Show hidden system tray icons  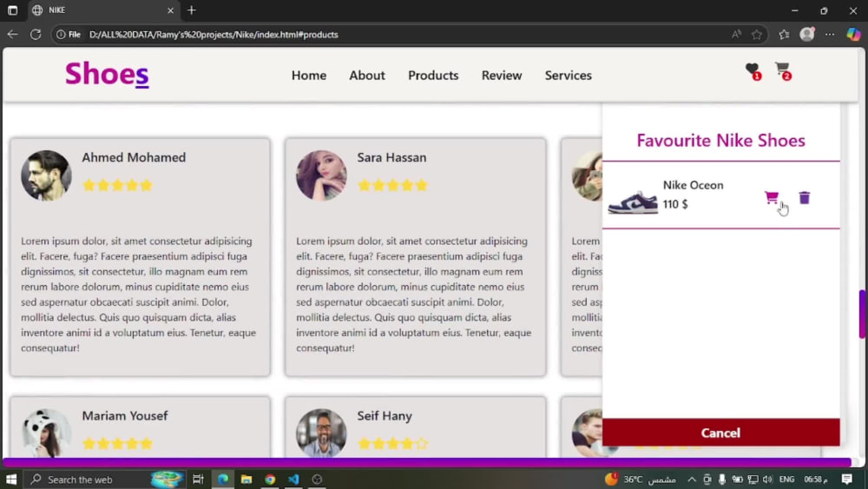tap(692, 479)
